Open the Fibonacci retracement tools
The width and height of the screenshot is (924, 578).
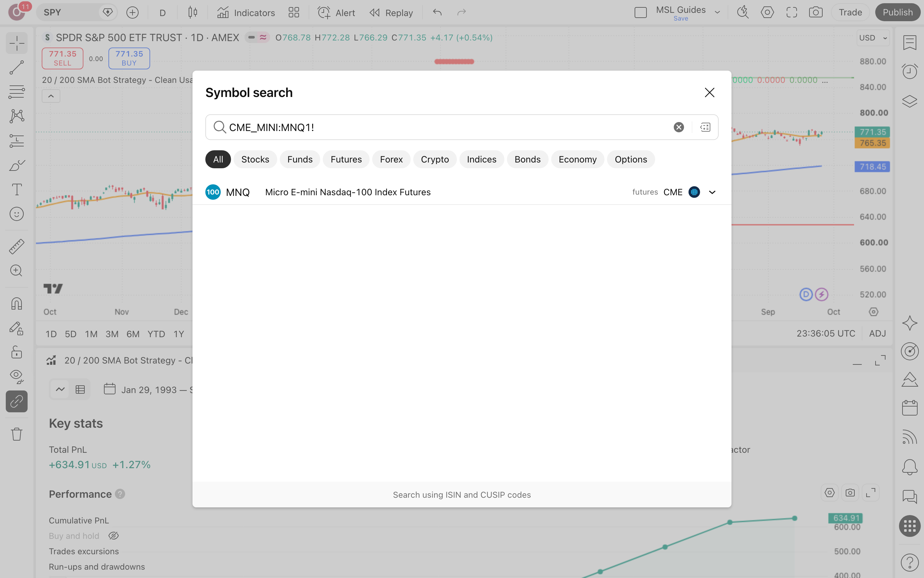pos(17,92)
